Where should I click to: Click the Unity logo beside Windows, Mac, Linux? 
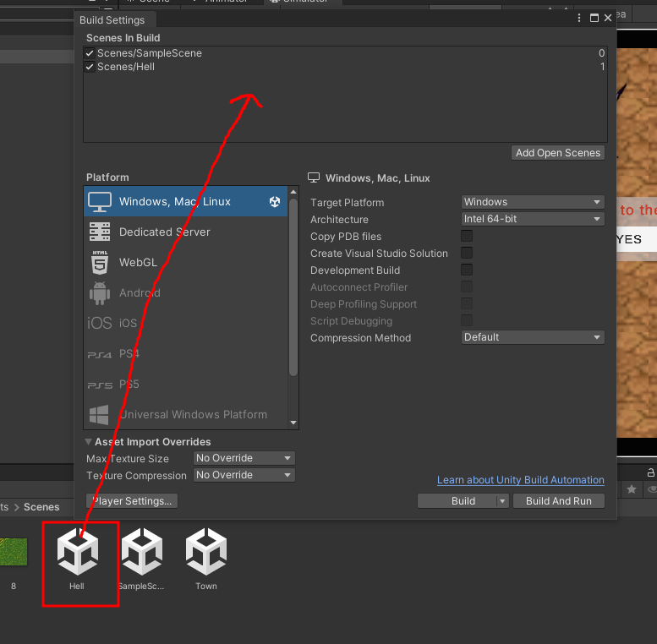tap(275, 202)
